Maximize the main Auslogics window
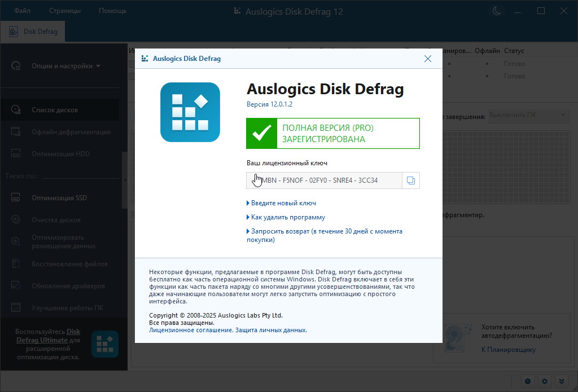 tap(541, 11)
